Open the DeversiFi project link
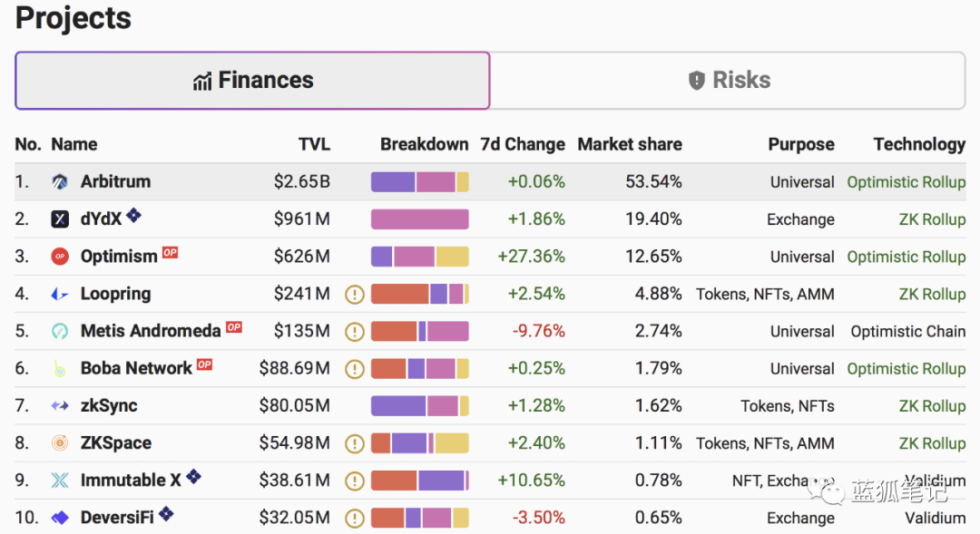 click(117, 518)
